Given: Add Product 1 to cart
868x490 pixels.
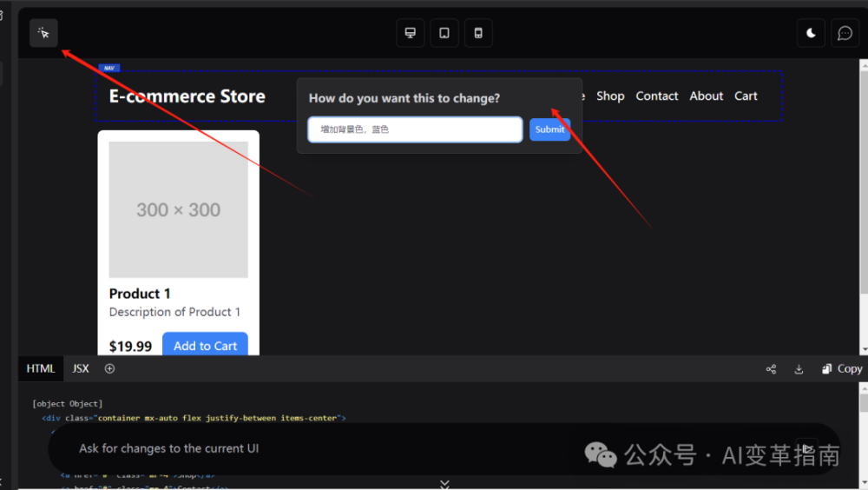Looking at the screenshot, I should pos(205,345).
